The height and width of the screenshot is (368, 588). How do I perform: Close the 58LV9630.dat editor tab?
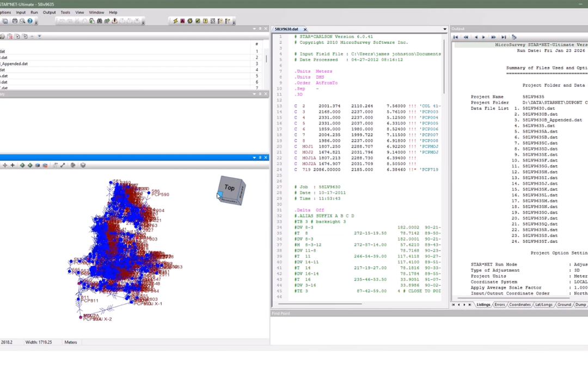click(x=305, y=29)
